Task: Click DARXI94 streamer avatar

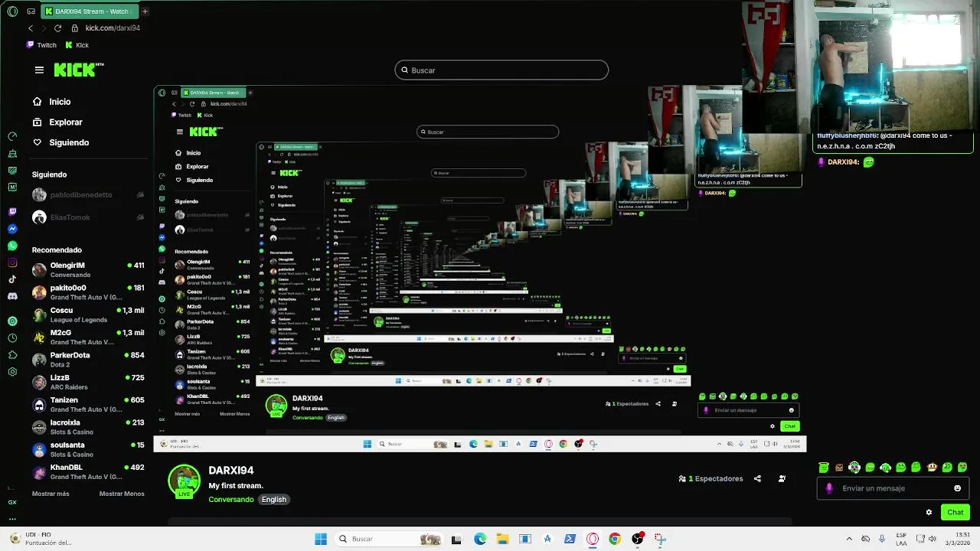Action: coord(184,481)
